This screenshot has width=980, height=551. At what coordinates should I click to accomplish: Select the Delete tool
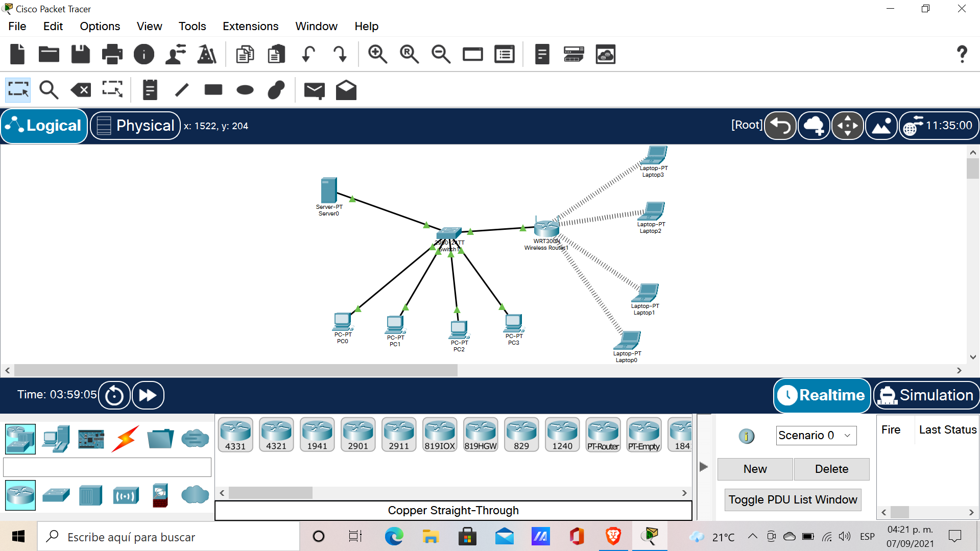tap(80, 90)
